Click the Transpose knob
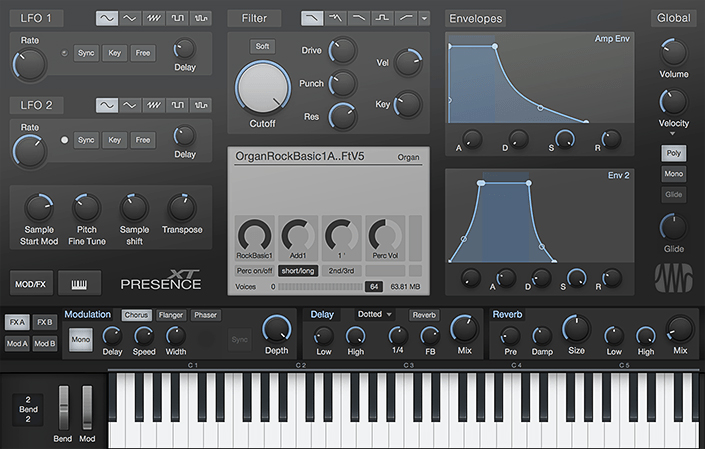Viewport: 705px width, 449px height. 182,208
